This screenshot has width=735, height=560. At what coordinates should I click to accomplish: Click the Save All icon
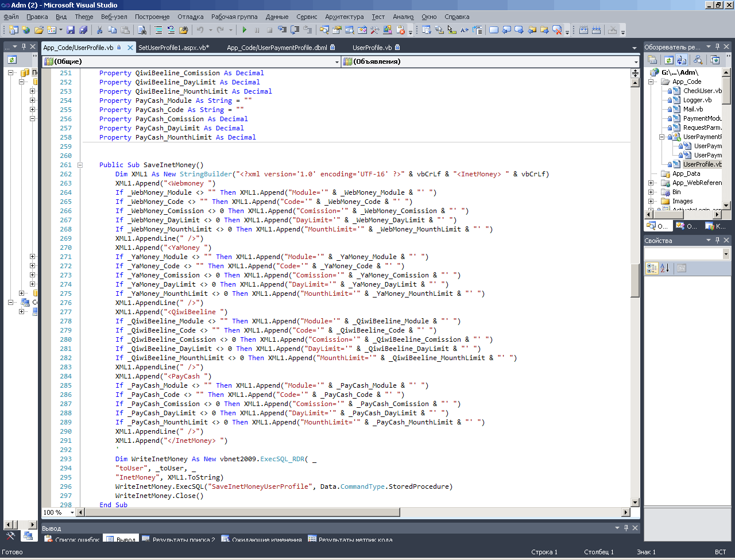pyautogui.click(x=83, y=30)
